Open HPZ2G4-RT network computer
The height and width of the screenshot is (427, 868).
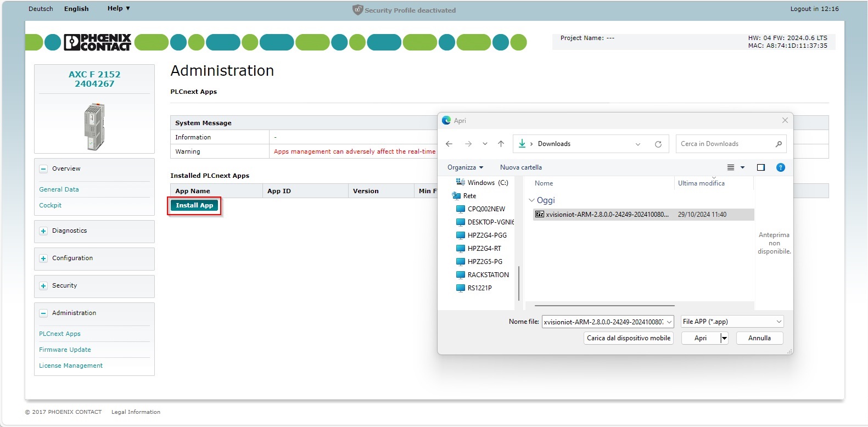[x=479, y=249]
